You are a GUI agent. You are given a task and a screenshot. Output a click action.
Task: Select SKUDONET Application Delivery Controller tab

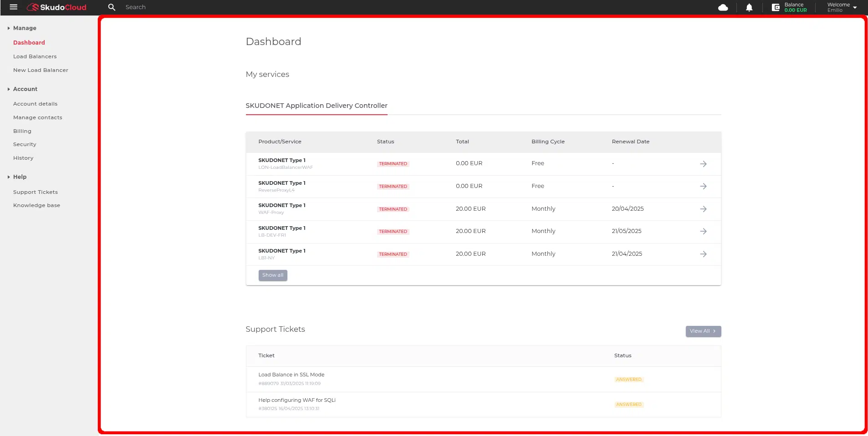317,106
